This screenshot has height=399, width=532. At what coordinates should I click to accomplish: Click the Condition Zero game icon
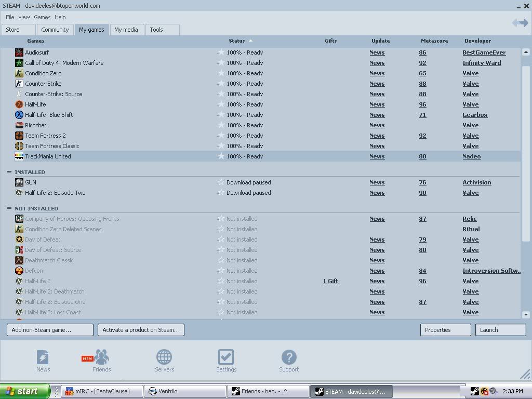tap(19, 73)
